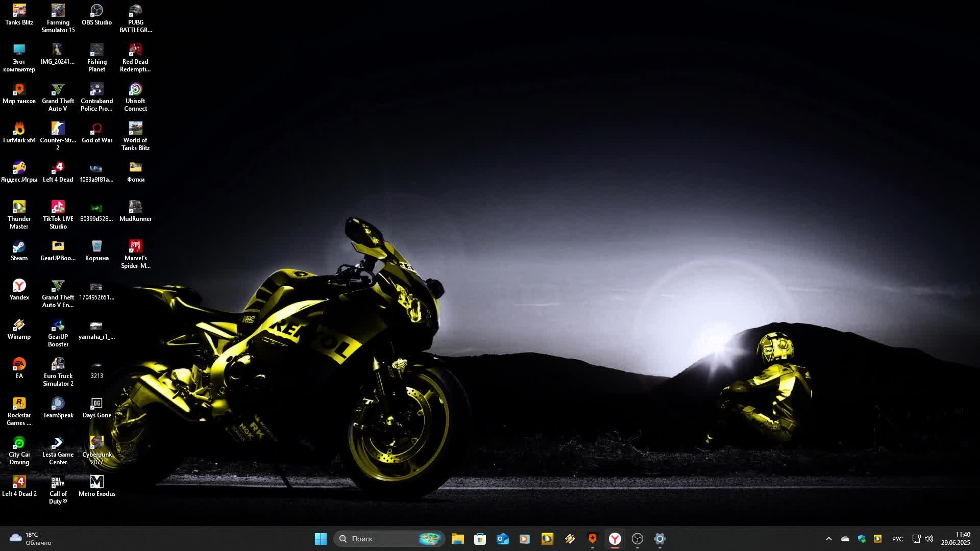980x551 pixels.
Task: Open Yandex Browser on the taskbar
Action: click(615, 539)
